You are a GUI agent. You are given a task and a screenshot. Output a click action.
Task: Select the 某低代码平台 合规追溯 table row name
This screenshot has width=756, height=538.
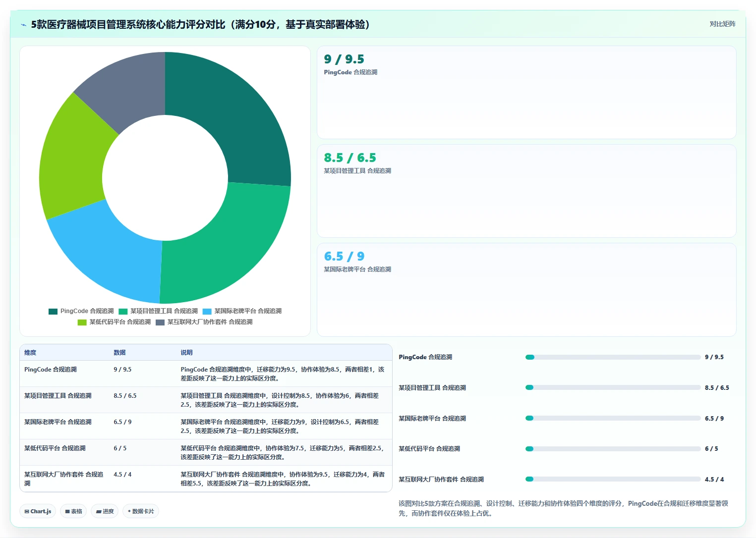55,448
